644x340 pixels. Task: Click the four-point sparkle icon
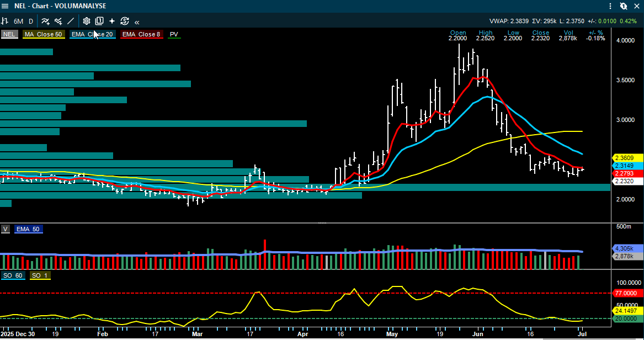tap(111, 22)
